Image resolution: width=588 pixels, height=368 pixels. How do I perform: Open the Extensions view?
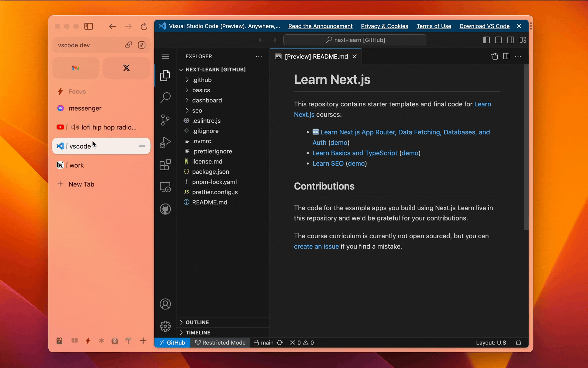tap(165, 165)
